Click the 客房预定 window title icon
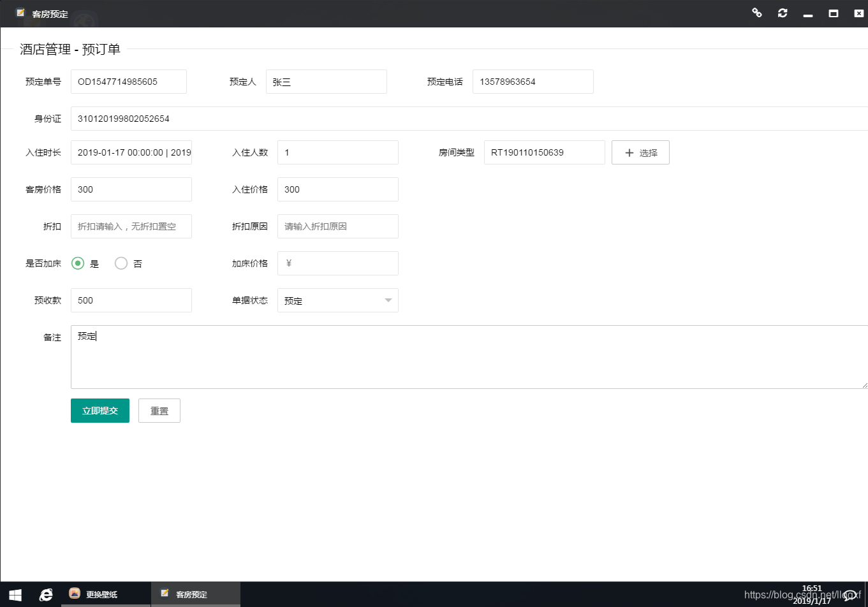The width and height of the screenshot is (868, 607). pos(21,13)
